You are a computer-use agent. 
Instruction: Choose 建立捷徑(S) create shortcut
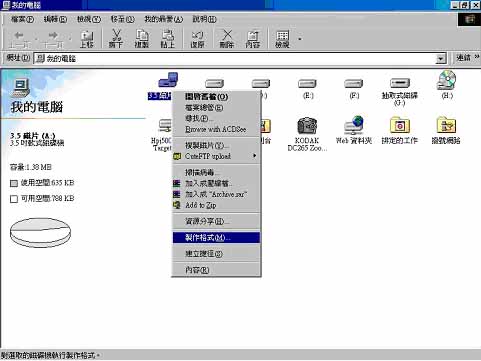click(216, 254)
